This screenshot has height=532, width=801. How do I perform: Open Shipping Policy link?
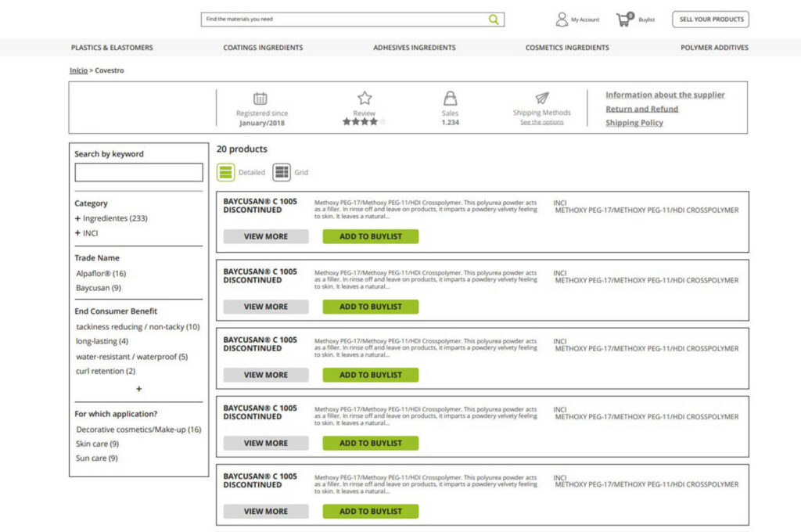click(x=634, y=123)
